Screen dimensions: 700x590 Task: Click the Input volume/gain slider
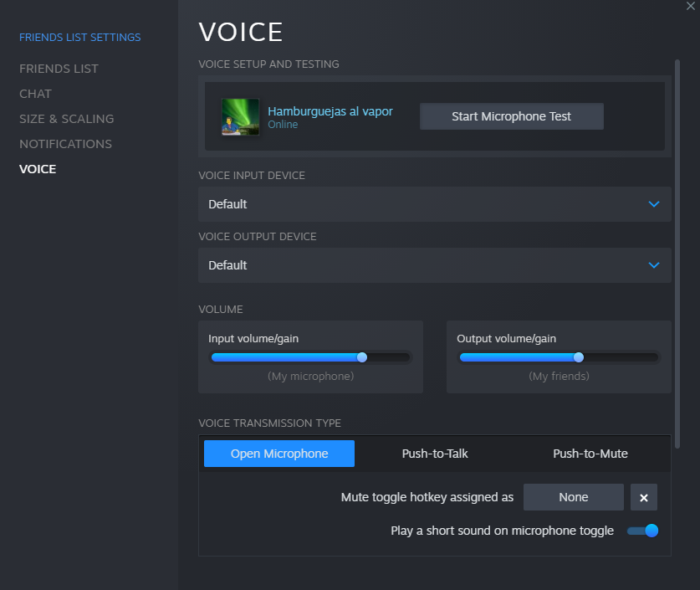point(310,357)
